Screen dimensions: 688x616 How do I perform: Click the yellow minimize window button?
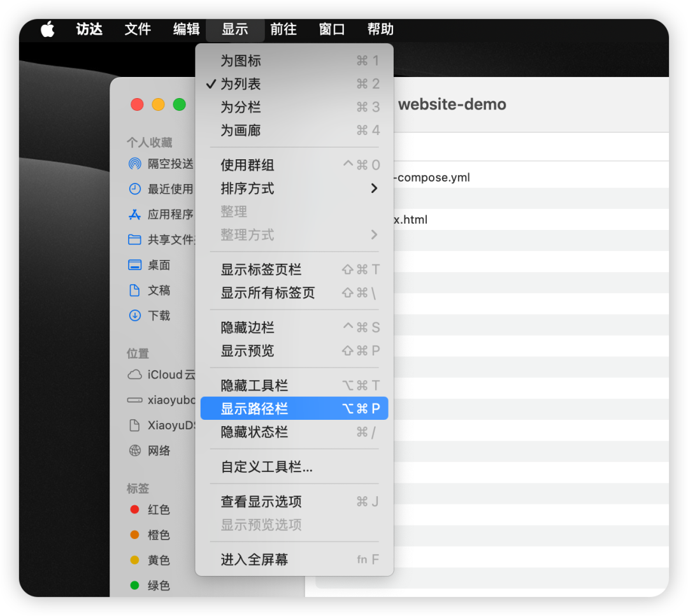(159, 105)
